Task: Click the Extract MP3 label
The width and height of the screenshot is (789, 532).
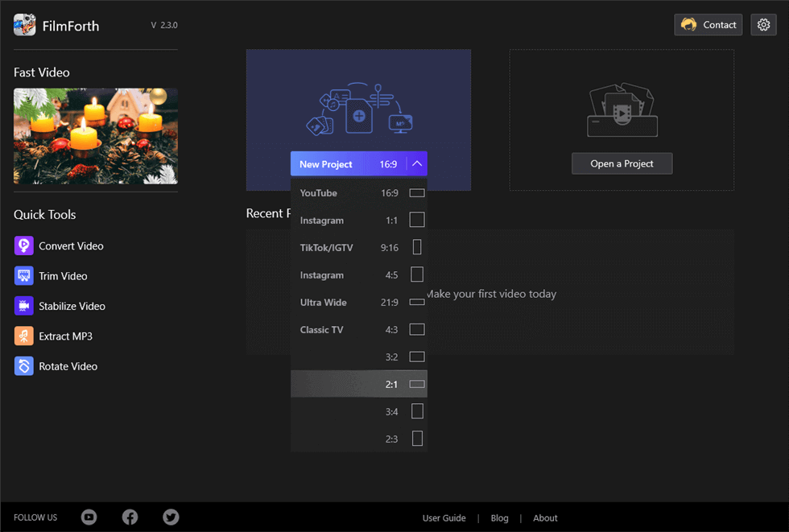Action: [x=65, y=336]
